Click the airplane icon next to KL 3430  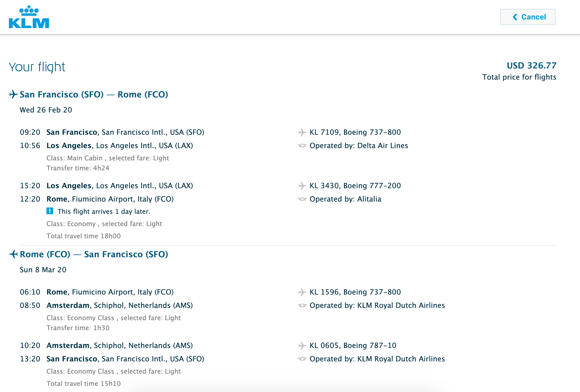[302, 186]
